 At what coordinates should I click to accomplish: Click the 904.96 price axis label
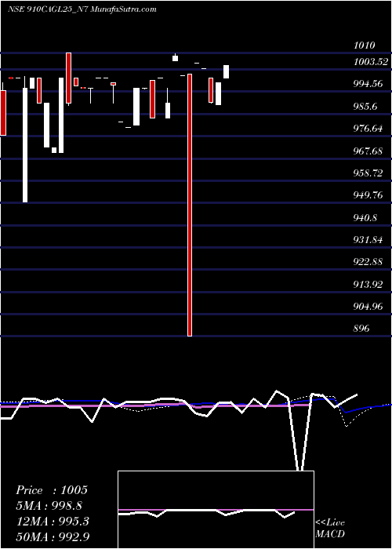368,307
